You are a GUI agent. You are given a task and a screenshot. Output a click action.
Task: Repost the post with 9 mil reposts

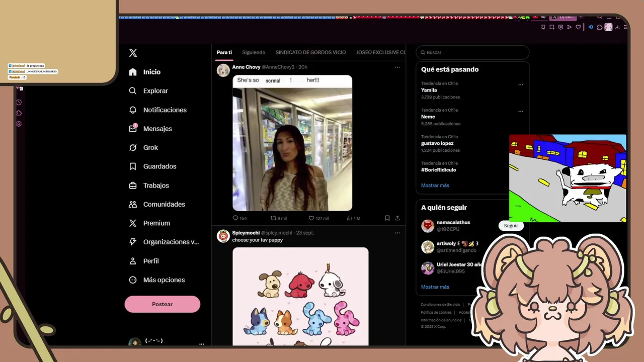(x=279, y=218)
